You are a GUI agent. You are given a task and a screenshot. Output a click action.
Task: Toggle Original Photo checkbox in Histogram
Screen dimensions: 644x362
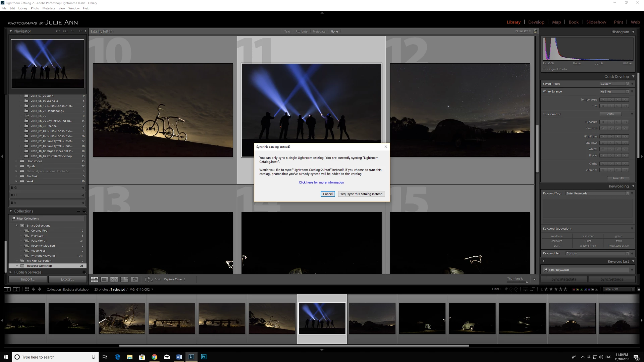click(544, 69)
